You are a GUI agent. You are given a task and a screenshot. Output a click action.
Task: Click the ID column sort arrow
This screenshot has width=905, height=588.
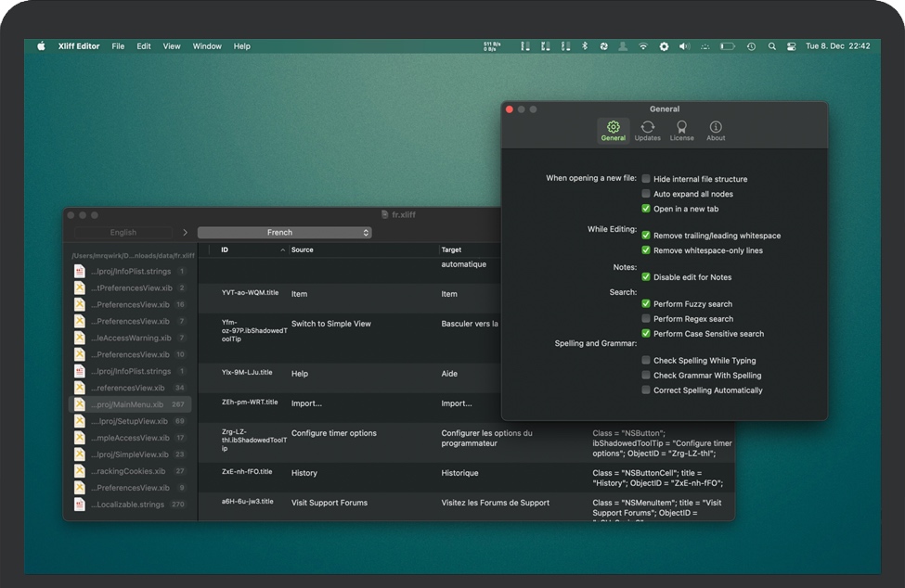[x=283, y=250]
